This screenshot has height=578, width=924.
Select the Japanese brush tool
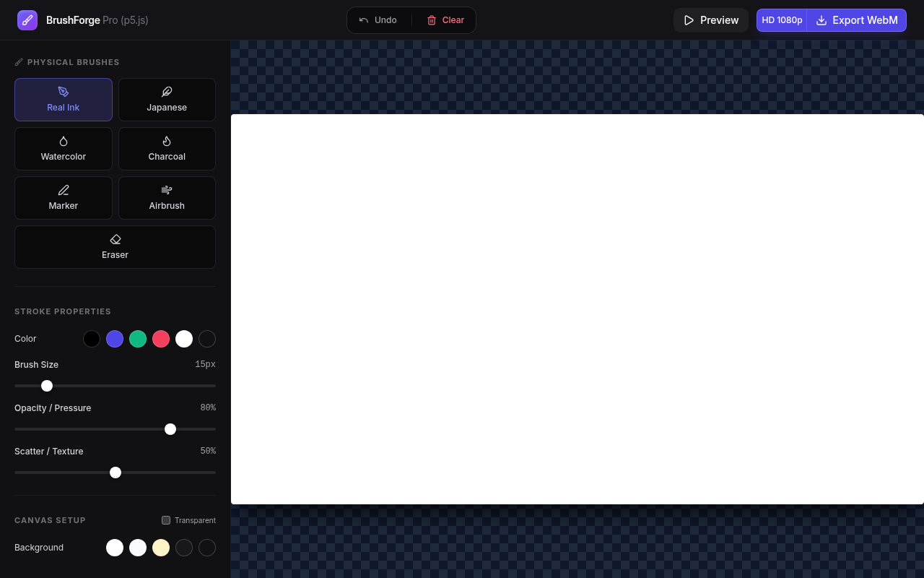(x=167, y=100)
